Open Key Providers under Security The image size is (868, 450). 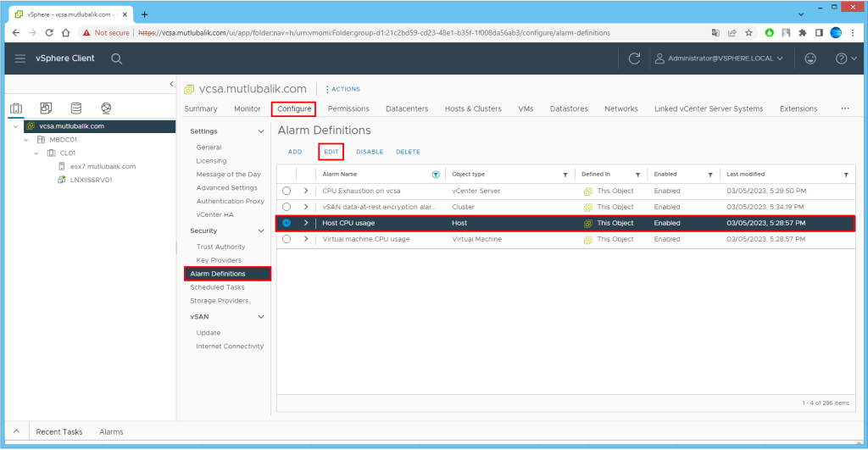click(219, 260)
